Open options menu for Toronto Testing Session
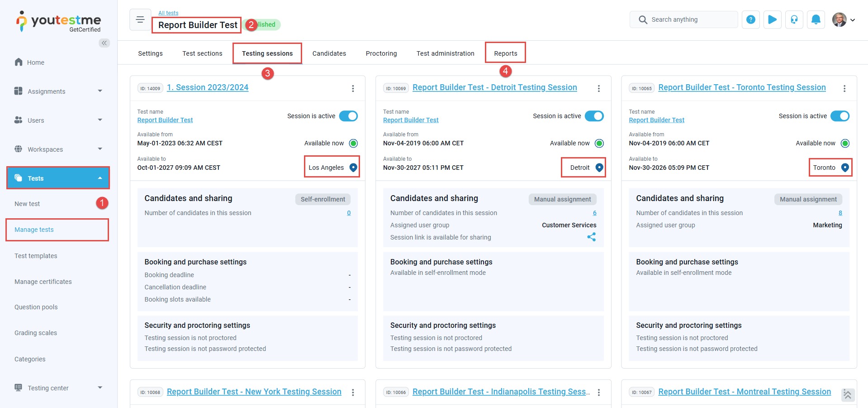 coord(844,88)
